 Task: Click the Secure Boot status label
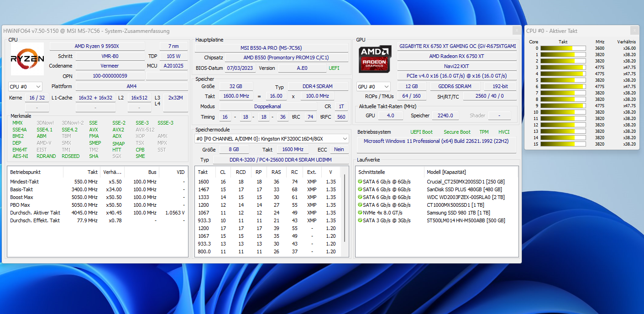click(x=457, y=132)
